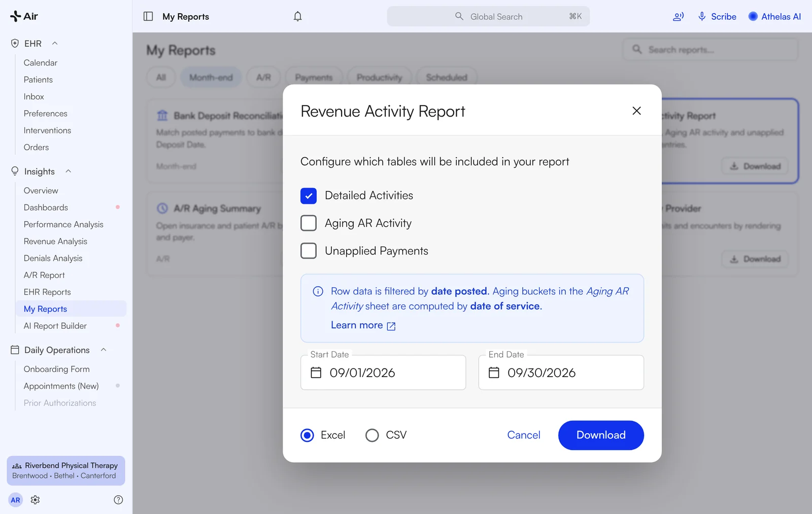Click the info icon in the notice box
The width and height of the screenshot is (812, 514).
[x=318, y=291]
